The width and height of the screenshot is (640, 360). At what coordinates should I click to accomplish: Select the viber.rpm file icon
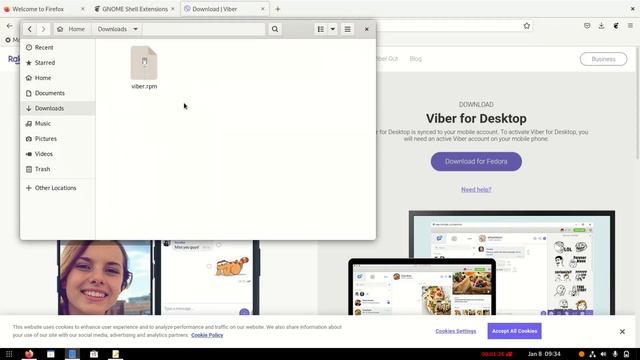click(x=144, y=63)
